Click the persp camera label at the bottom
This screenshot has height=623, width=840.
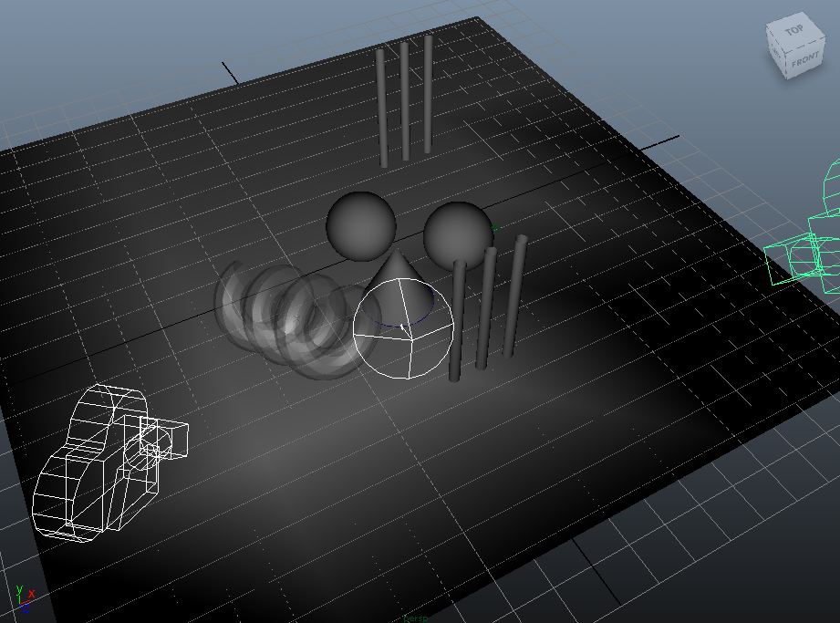click(416, 618)
